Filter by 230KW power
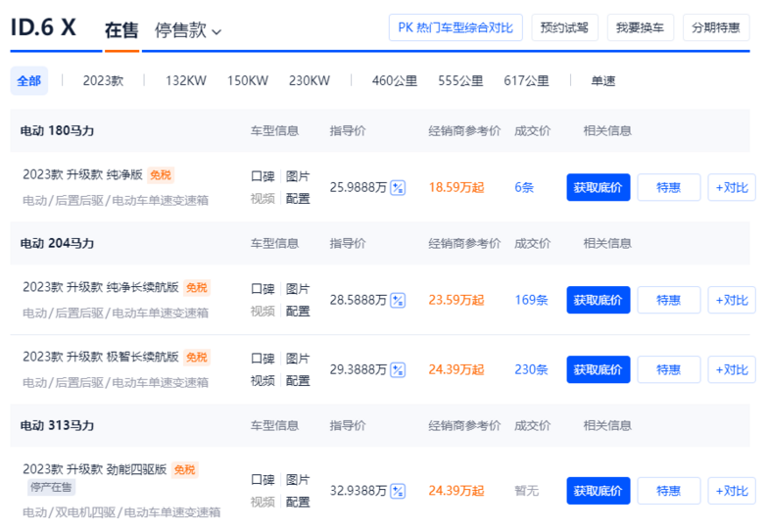 pyautogui.click(x=310, y=80)
